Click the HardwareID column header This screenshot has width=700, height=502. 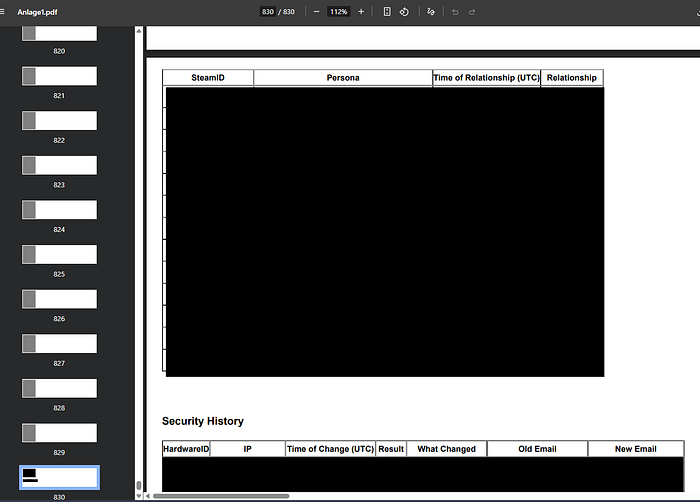tap(186, 449)
